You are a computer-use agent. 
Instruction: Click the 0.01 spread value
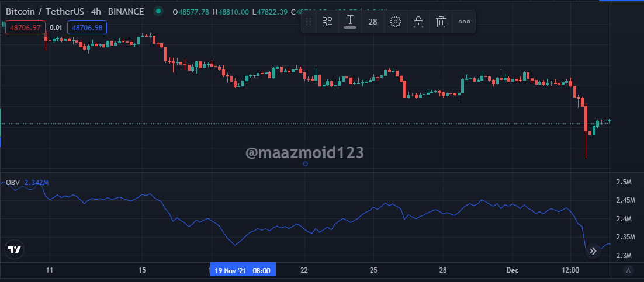[x=56, y=27]
